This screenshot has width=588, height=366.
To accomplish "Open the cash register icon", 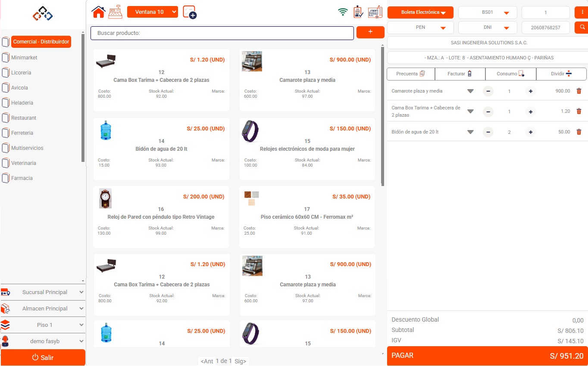I will coord(115,12).
